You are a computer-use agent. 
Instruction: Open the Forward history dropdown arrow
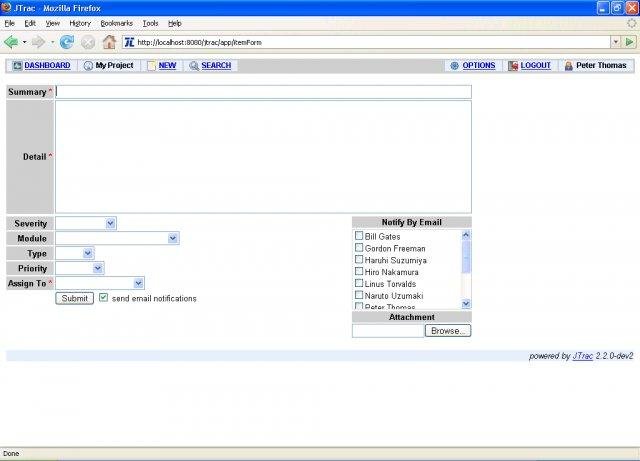52,42
